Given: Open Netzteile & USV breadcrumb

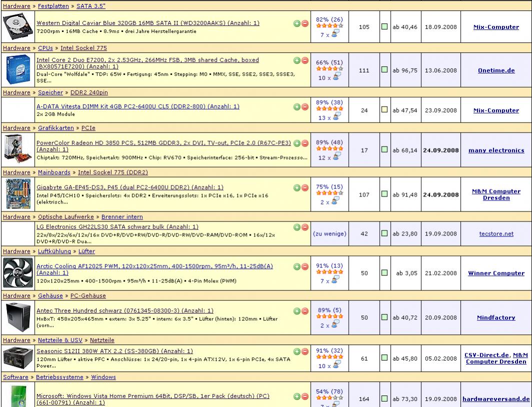Looking at the screenshot, I should pos(60,340).
